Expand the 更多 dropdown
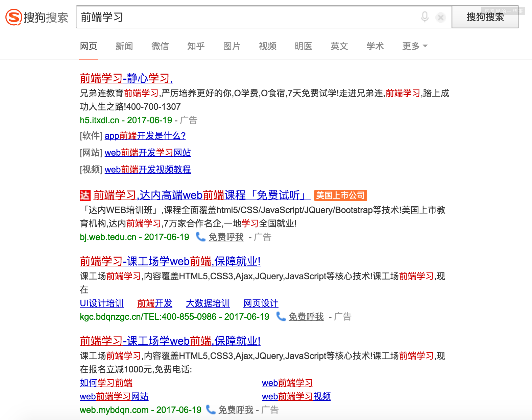Viewport: 532px width, 420px height. click(415, 46)
